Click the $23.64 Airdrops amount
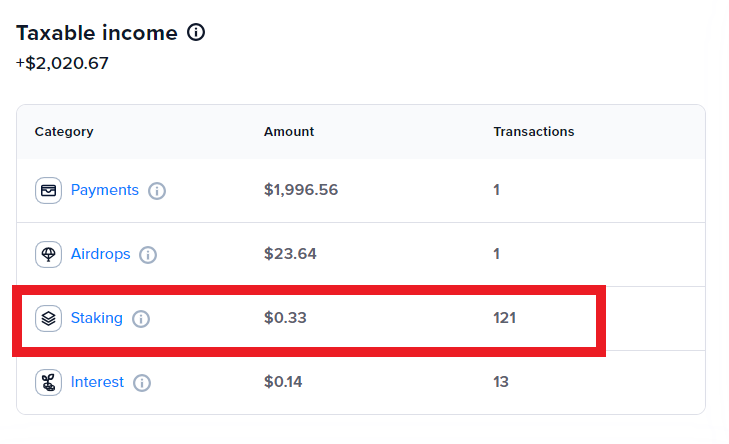The image size is (729, 444). coord(290,254)
